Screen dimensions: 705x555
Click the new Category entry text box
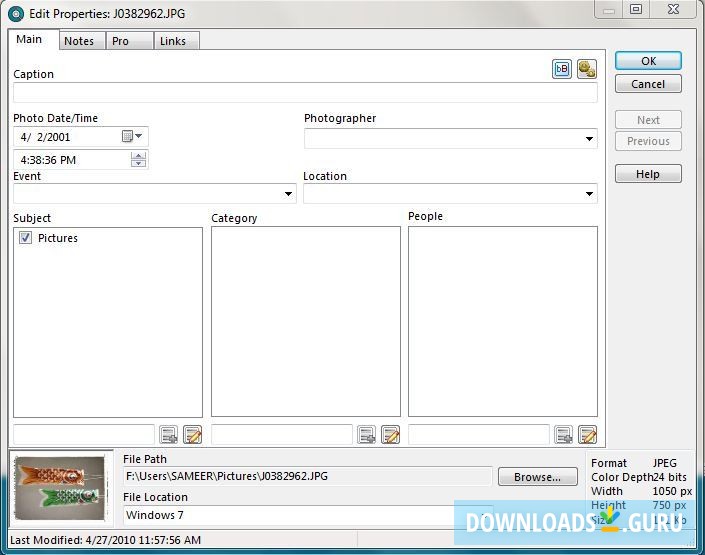(282, 434)
